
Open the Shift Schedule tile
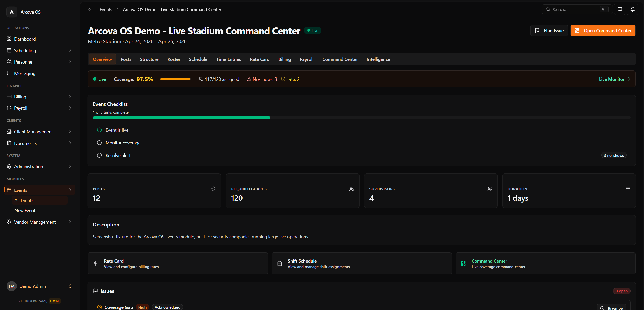pos(362,263)
